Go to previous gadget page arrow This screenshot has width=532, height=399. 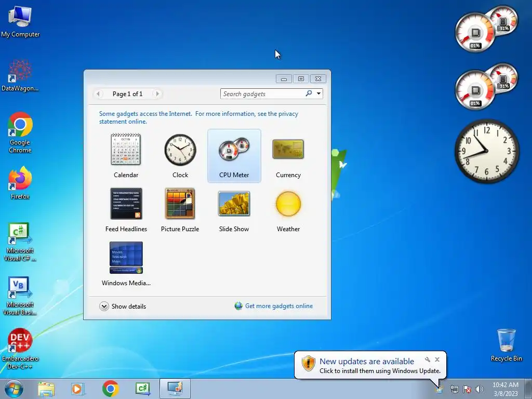click(98, 94)
